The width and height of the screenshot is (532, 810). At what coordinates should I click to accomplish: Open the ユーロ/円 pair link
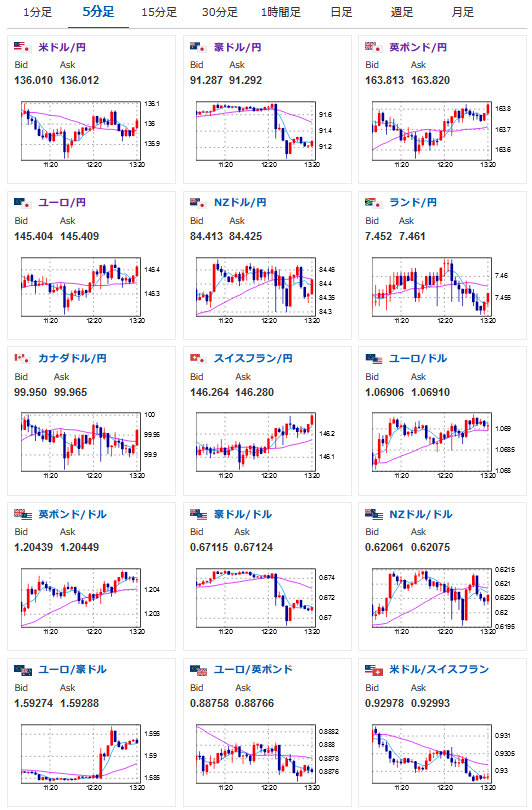click(62, 202)
